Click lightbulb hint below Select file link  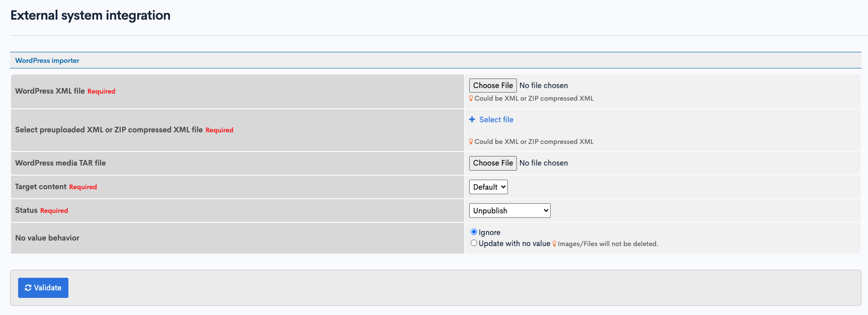pyautogui.click(x=471, y=142)
